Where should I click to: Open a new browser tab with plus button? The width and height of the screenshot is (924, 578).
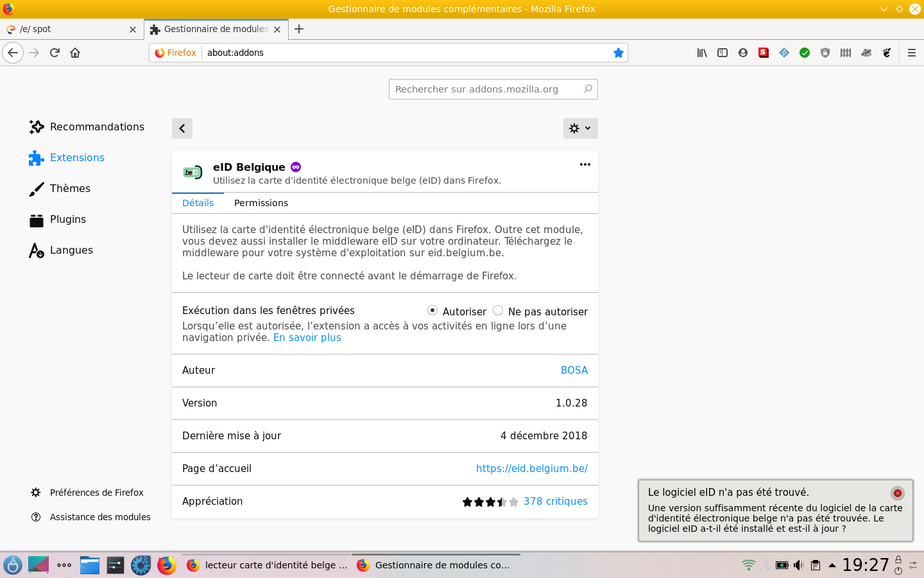click(299, 29)
